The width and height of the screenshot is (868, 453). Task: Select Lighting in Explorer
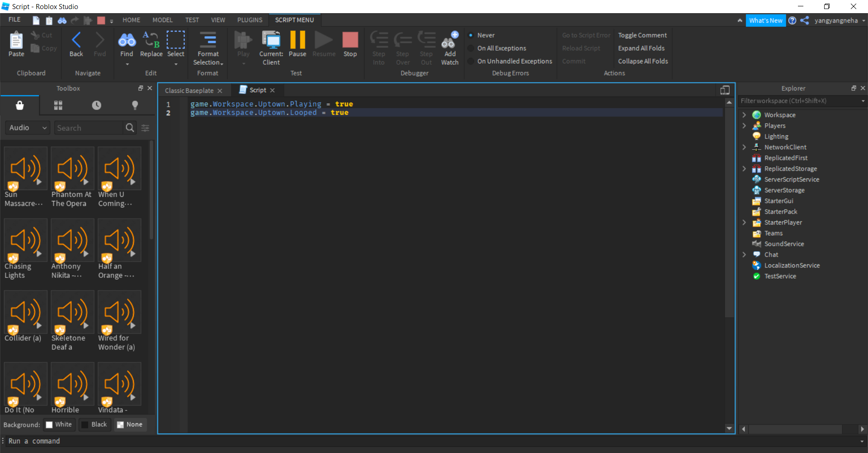776,137
